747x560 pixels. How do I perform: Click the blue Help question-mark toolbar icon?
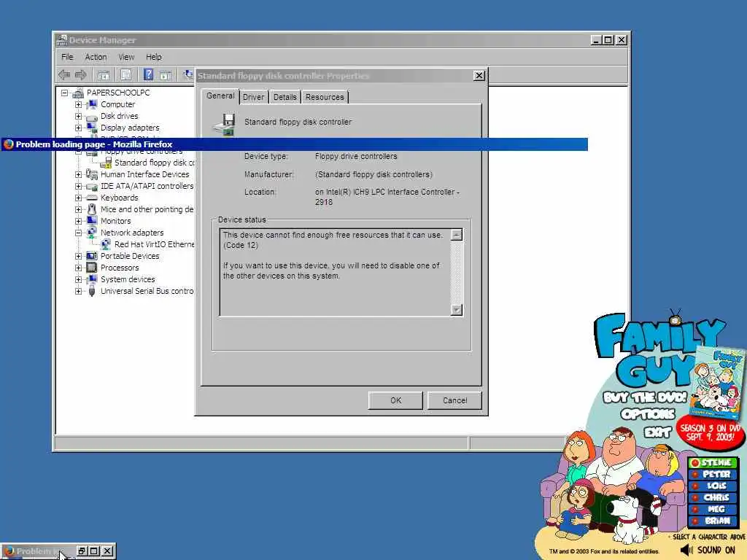pos(149,74)
